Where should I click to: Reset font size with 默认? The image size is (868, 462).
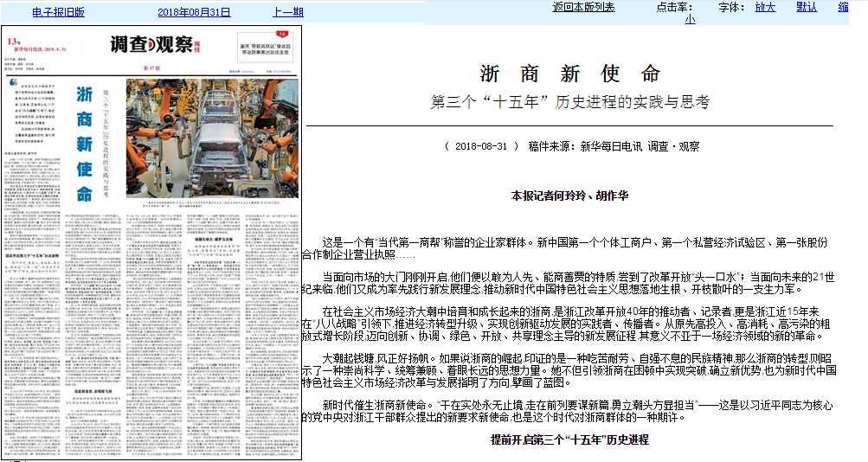[806, 7]
